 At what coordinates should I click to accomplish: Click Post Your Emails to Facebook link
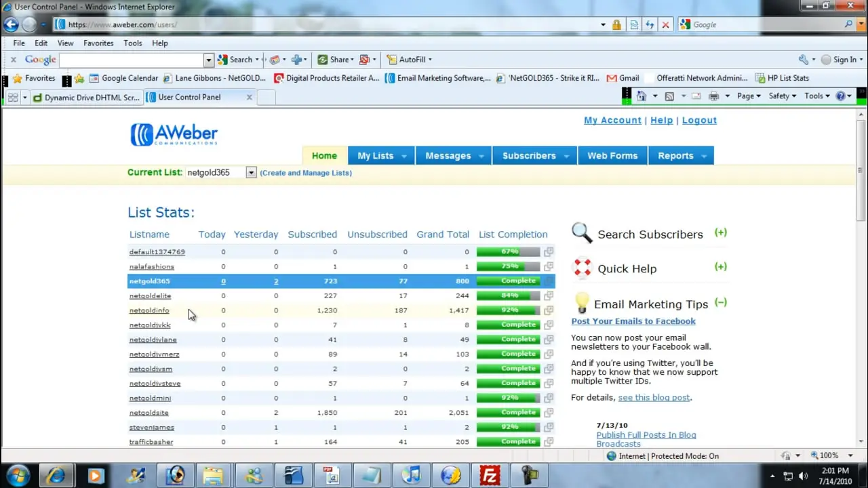tap(633, 321)
